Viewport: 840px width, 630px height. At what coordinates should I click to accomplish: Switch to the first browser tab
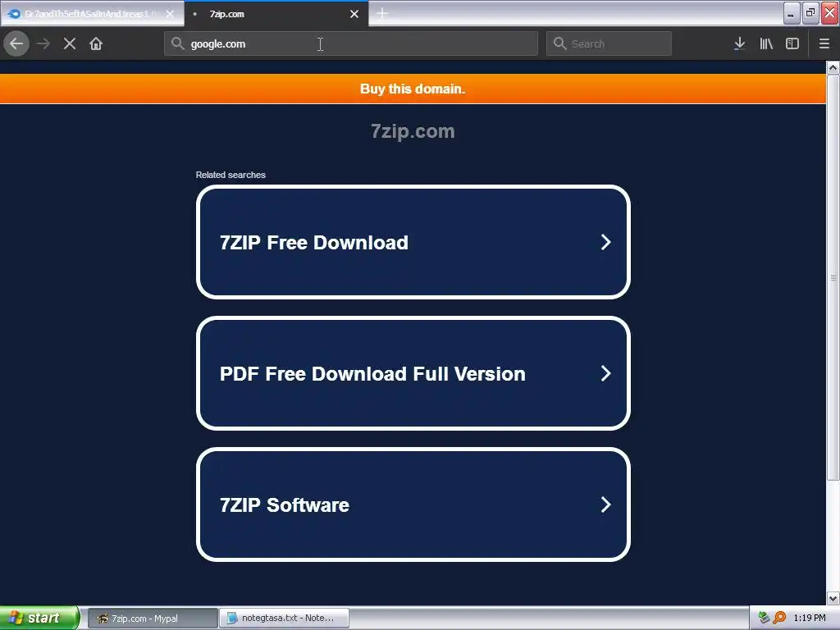pos(92,14)
